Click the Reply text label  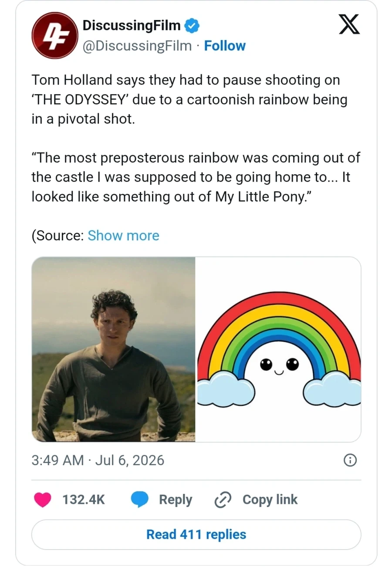[x=176, y=500]
